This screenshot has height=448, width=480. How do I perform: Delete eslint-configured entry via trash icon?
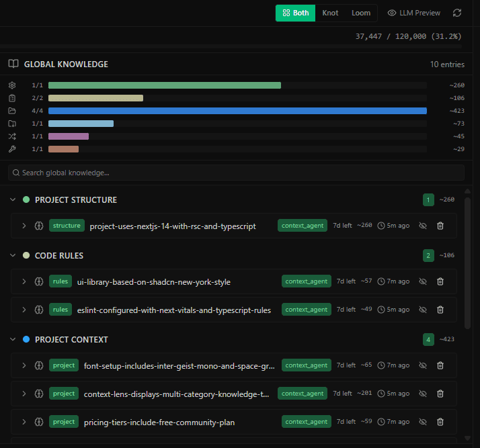point(440,310)
